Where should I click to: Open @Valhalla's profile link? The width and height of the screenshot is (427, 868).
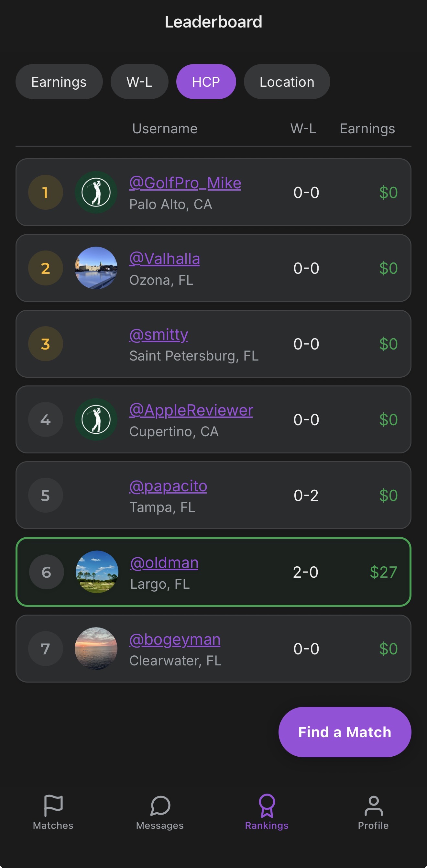(x=164, y=258)
